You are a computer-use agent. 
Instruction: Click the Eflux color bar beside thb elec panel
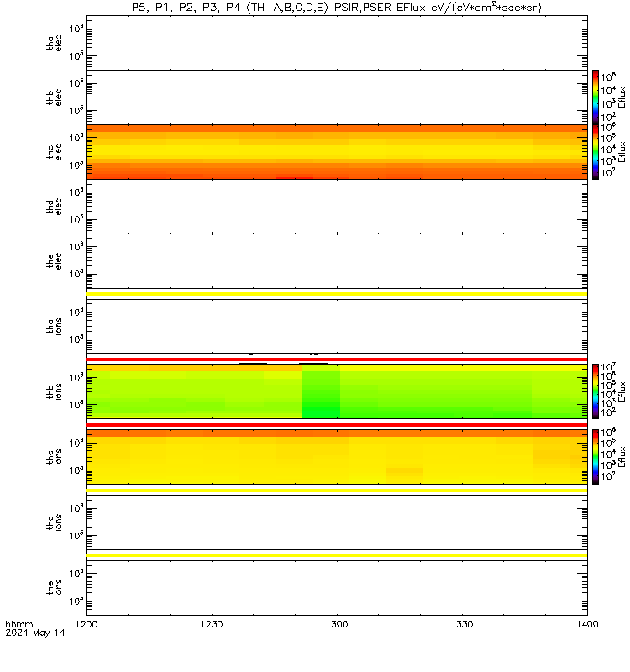(596, 97)
